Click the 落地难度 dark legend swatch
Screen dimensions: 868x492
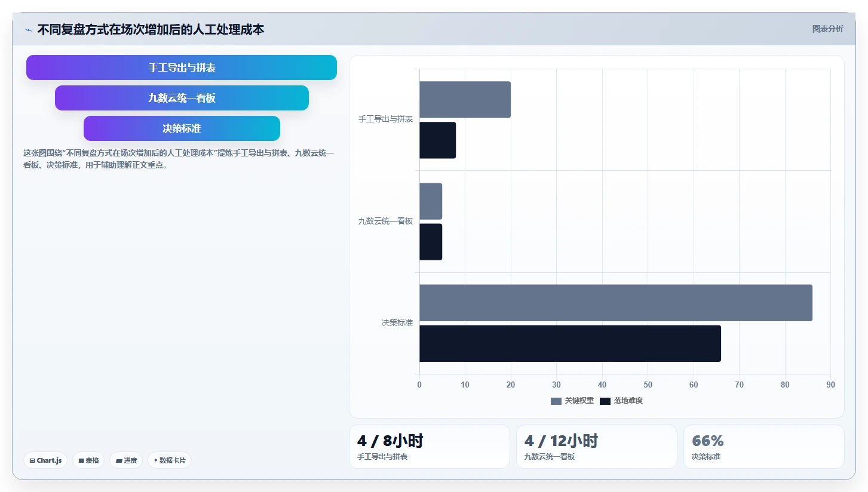click(x=605, y=401)
